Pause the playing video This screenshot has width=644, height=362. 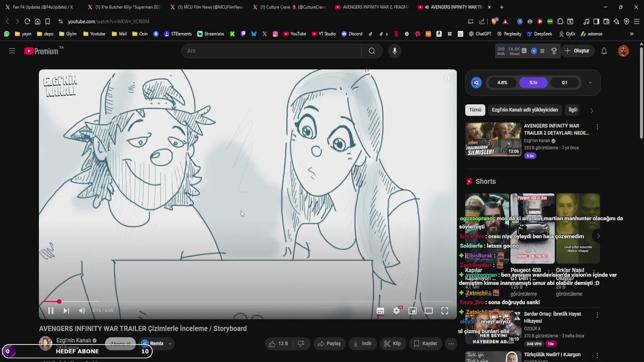click(x=50, y=311)
